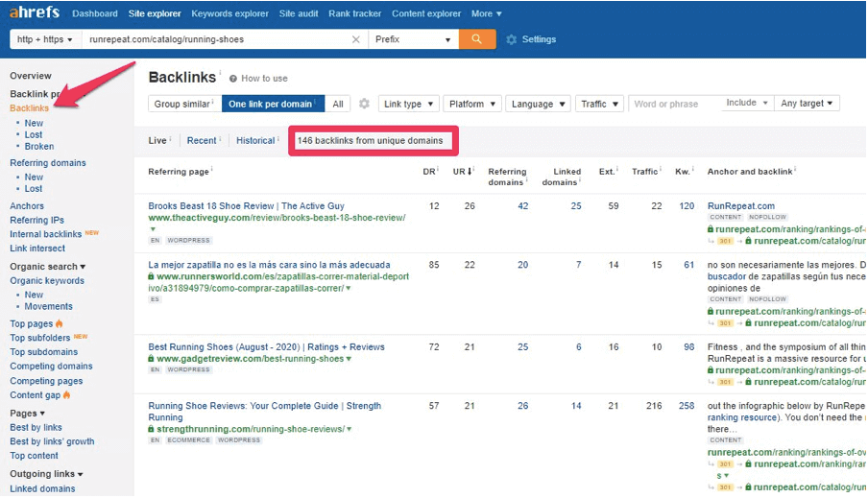This screenshot has width=868, height=498.
Task: Switch to the Recent tab
Action: [202, 140]
